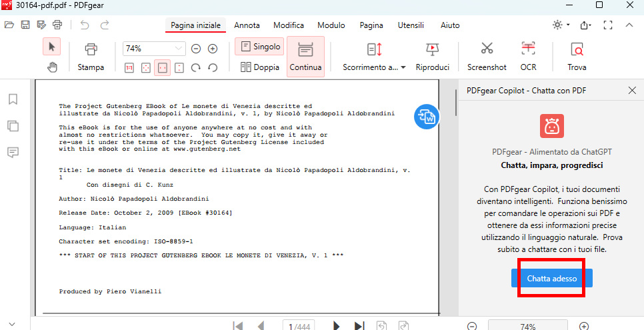Click the document vertical scrollbar thumb
This screenshot has height=330, width=644.
(x=455, y=102)
